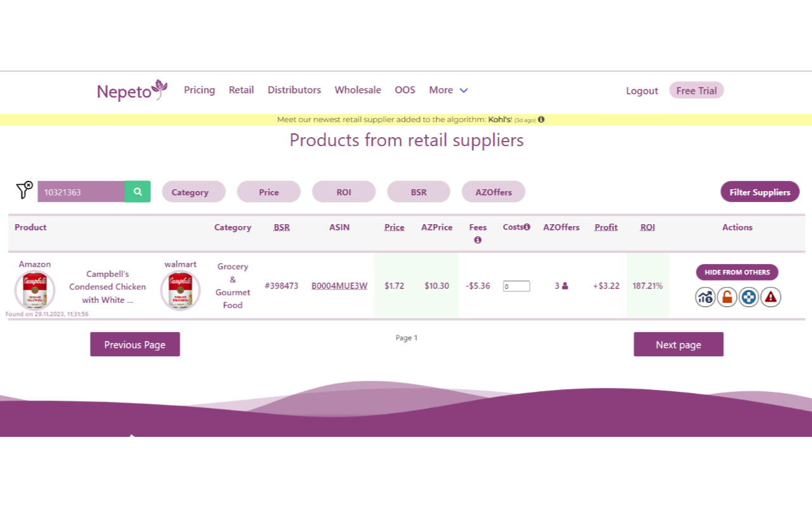Open the Price filter pill
The image size is (812, 508).
(x=269, y=192)
